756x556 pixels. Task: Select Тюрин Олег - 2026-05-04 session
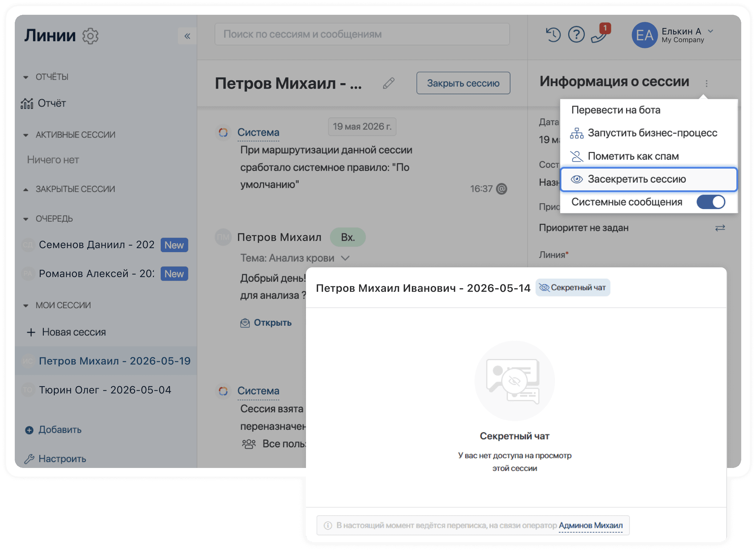[105, 390]
